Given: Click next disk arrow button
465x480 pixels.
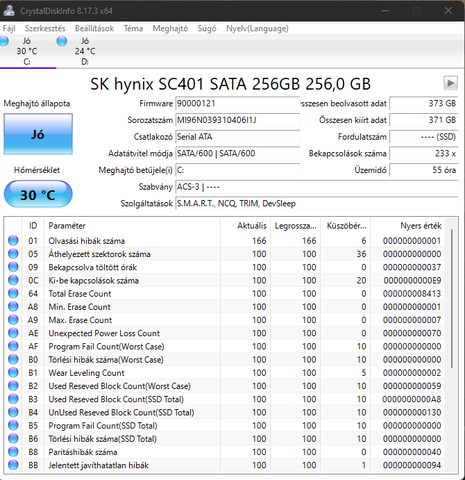Looking at the screenshot, I should click(x=450, y=83).
